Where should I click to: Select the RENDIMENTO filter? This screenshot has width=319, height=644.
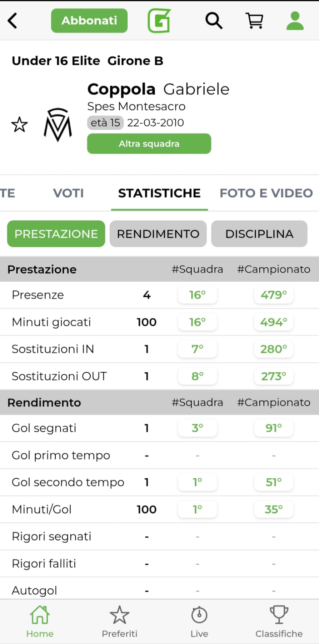click(158, 234)
